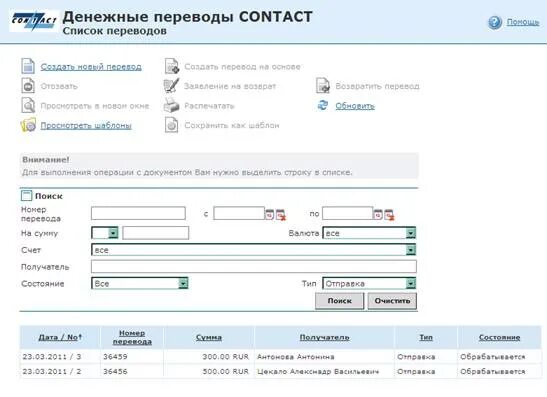Click Отозвать text
This screenshot has height=397, width=547.
pos(59,86)
